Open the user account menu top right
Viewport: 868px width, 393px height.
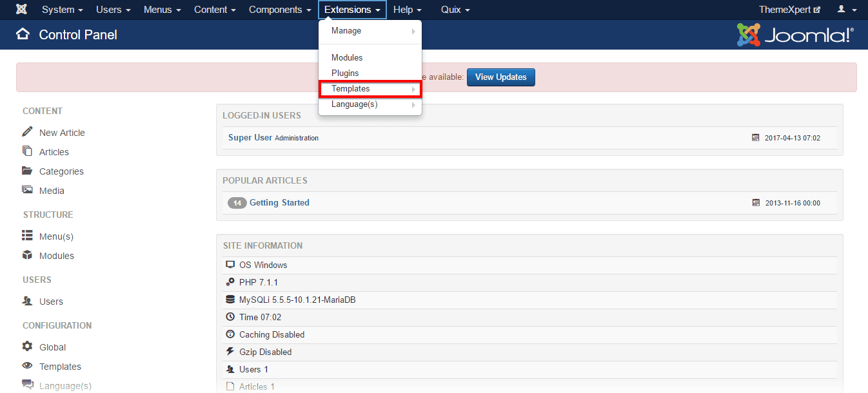coord(845,9)
